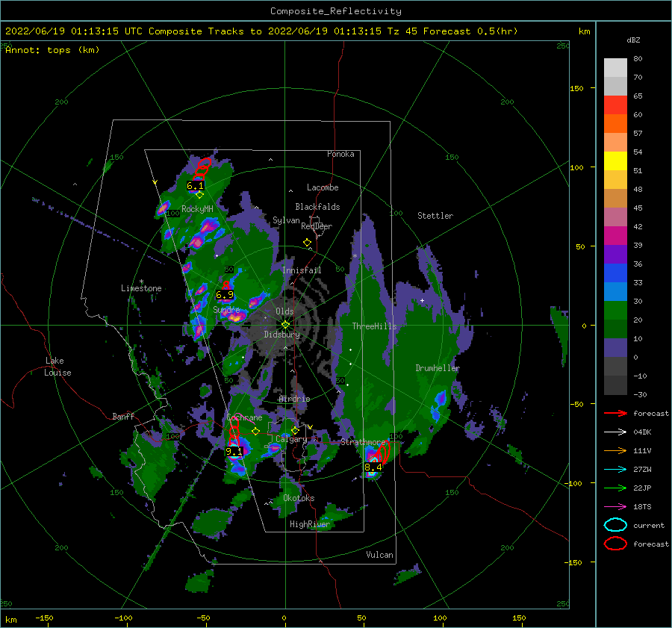Screen dimensions: 672x628
Task: Click the Sundre city label
Action: [x=226, y=310]
